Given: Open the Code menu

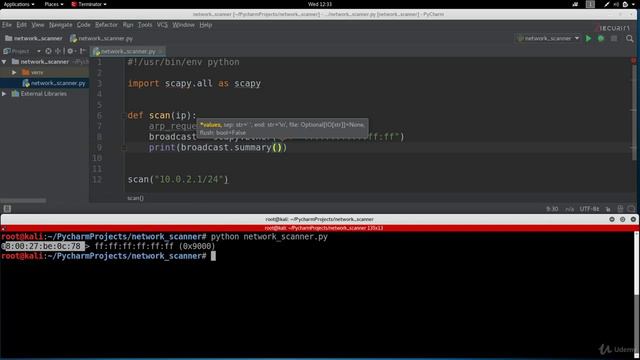Looking at the screenshot, I should pos(83,25).
